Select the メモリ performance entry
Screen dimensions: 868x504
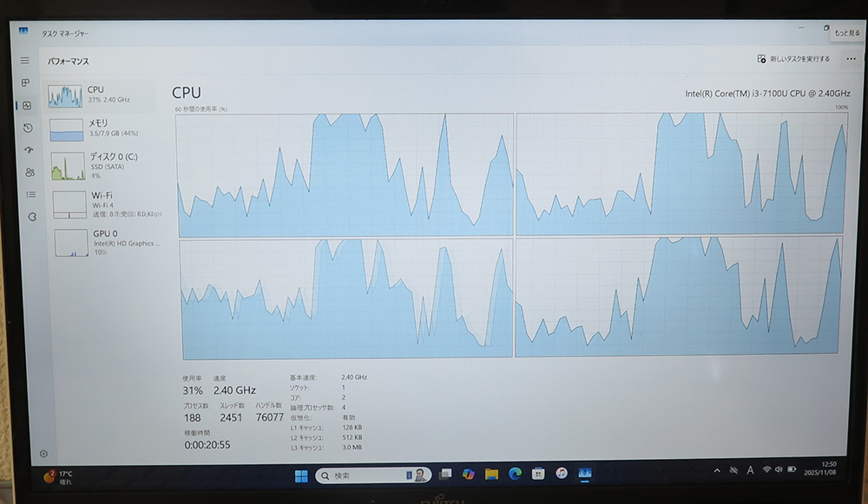[x=103, y=128]
